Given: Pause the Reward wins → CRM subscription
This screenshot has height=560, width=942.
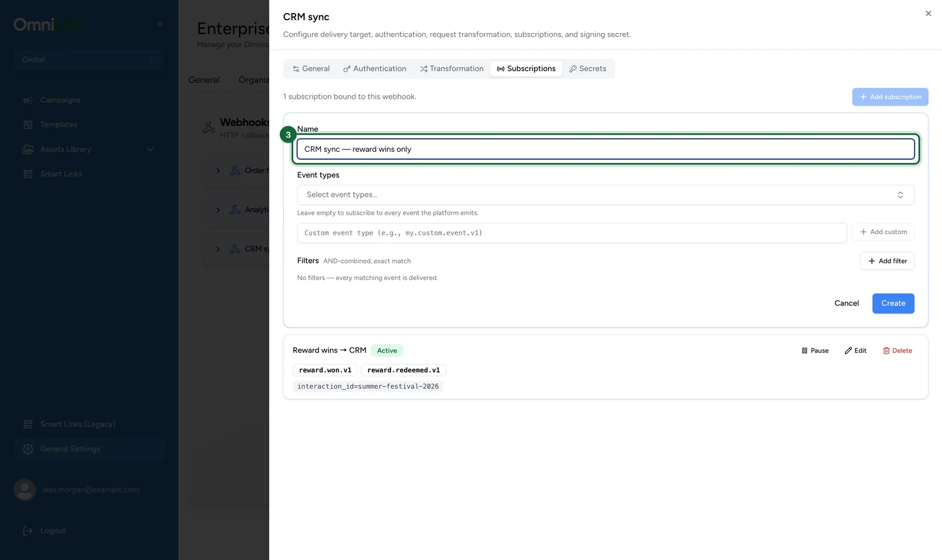Looking at the screenshot, I should [x=815, y=351].
